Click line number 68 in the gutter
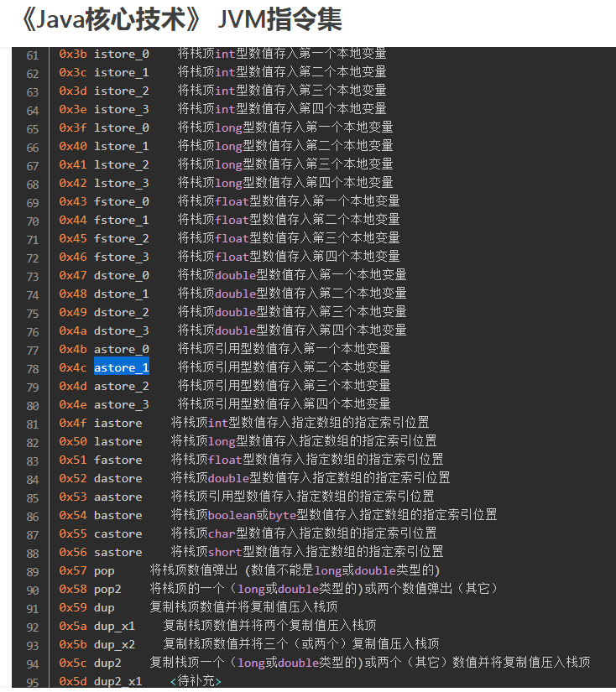This screenshot has height=692, width=616. [33, 185]
